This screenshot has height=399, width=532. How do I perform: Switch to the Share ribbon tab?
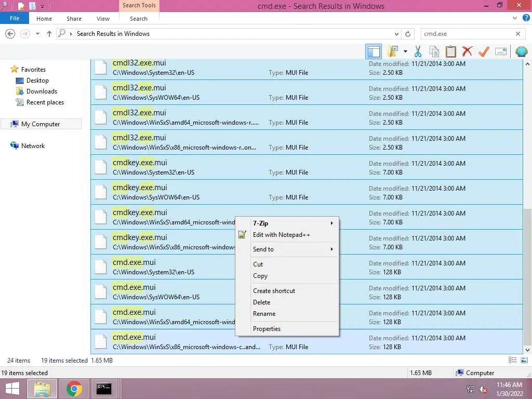[x=74, y=19]
